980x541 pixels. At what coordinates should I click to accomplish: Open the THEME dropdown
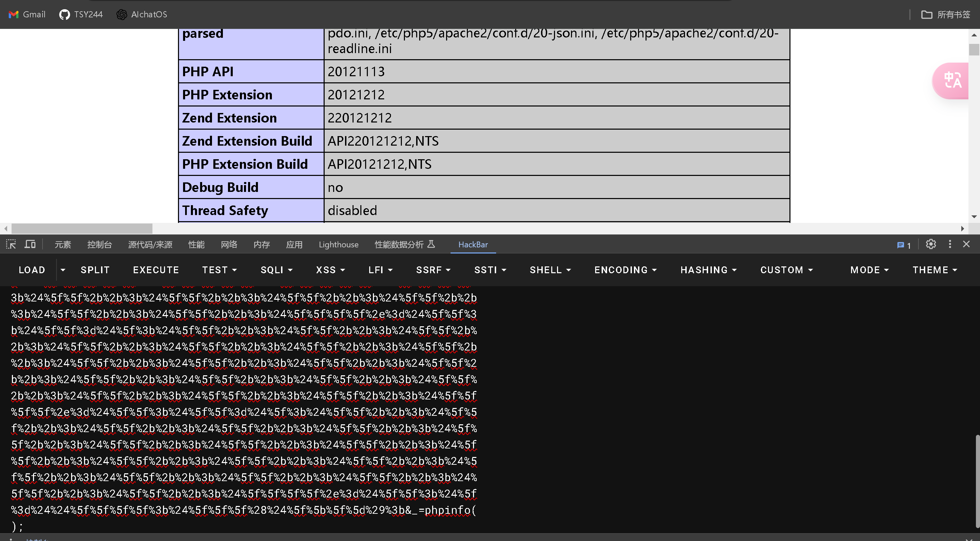pyautogui.click(x=935, y=270)
